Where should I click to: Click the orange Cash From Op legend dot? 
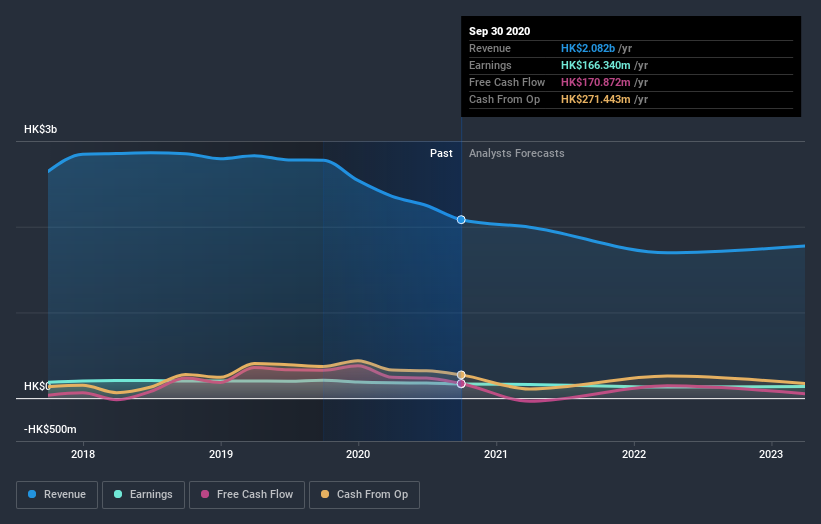click(x=325, y=494)
